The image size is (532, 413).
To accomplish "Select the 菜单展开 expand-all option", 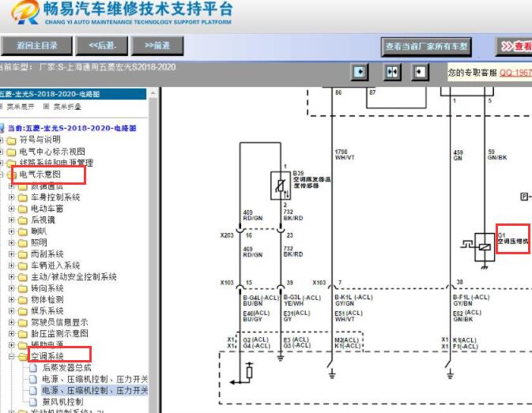I will [x=20, y=107].
